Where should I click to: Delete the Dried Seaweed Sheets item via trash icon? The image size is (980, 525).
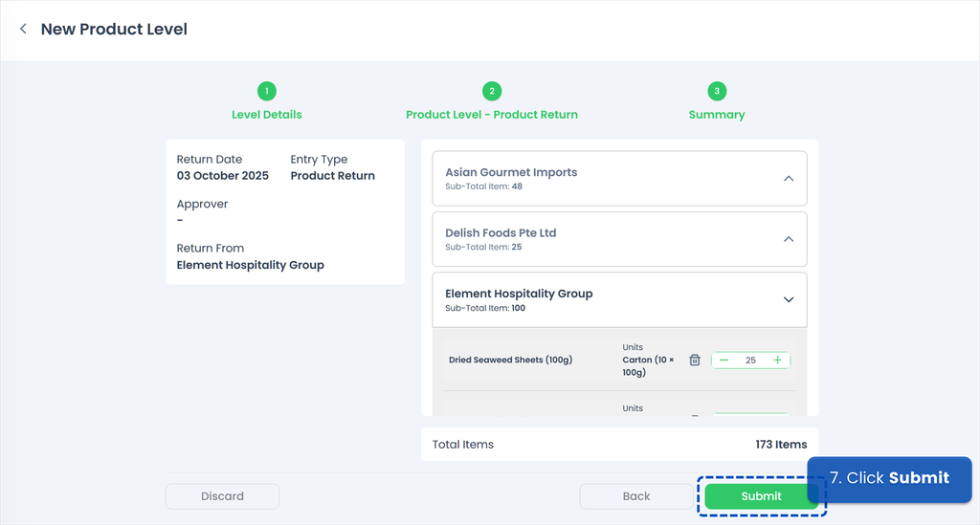click(696, 361)
